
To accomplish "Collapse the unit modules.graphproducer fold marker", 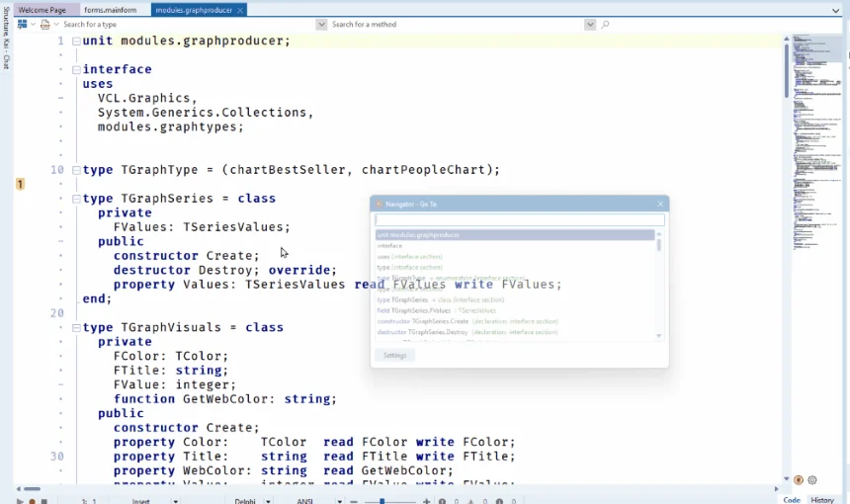I will pos(76,42).
